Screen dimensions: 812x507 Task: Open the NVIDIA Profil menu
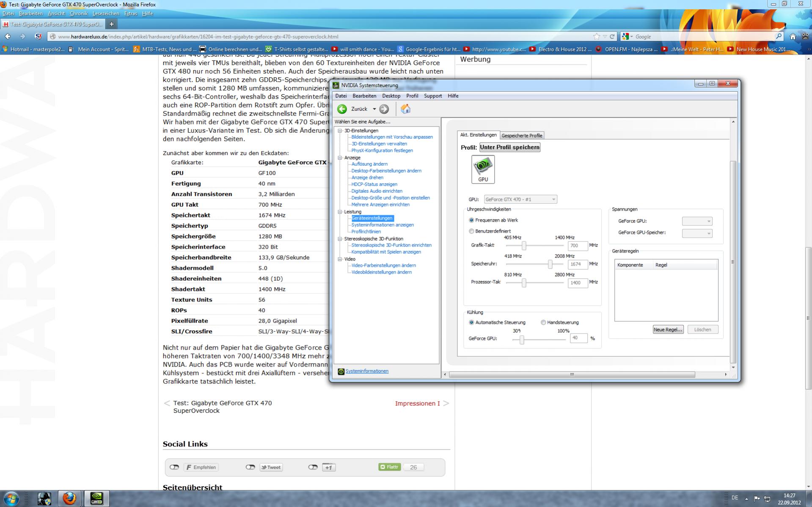coord(412,96)
